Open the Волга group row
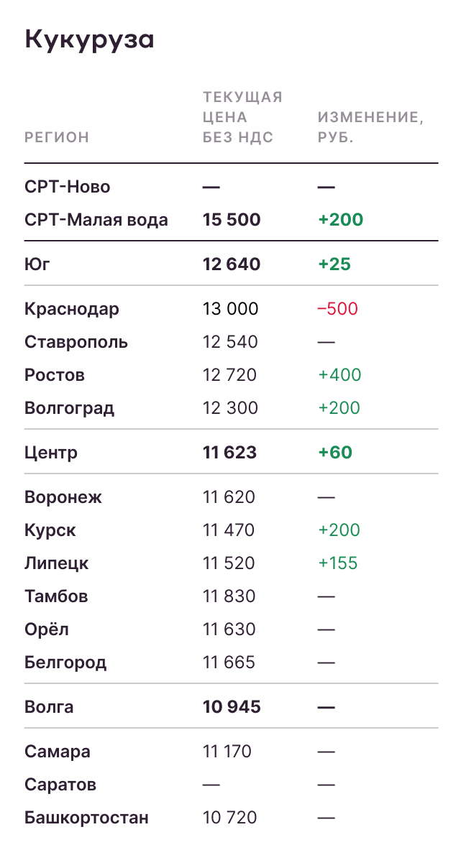The width and height of the screenshot is (461, 868). point(231,707)
